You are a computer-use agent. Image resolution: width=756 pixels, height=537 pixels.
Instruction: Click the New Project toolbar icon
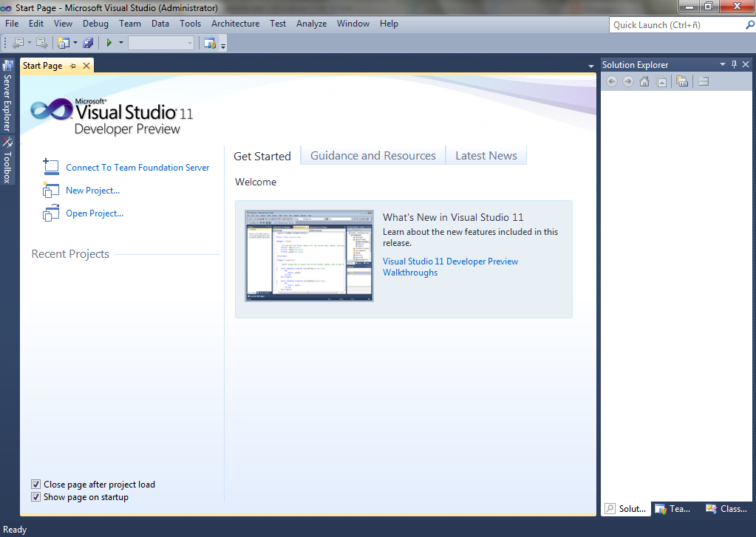[63, 43]
